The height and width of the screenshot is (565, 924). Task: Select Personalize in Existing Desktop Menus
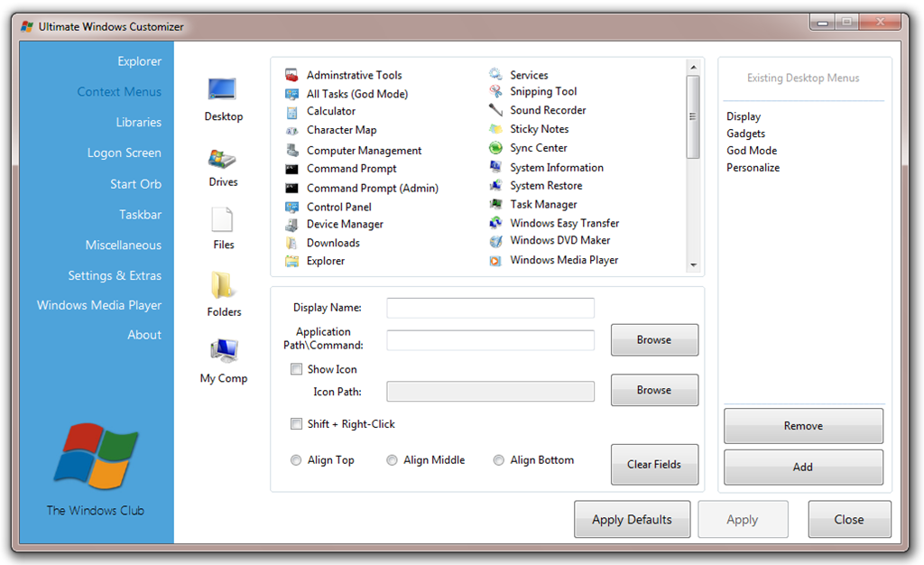753,168
